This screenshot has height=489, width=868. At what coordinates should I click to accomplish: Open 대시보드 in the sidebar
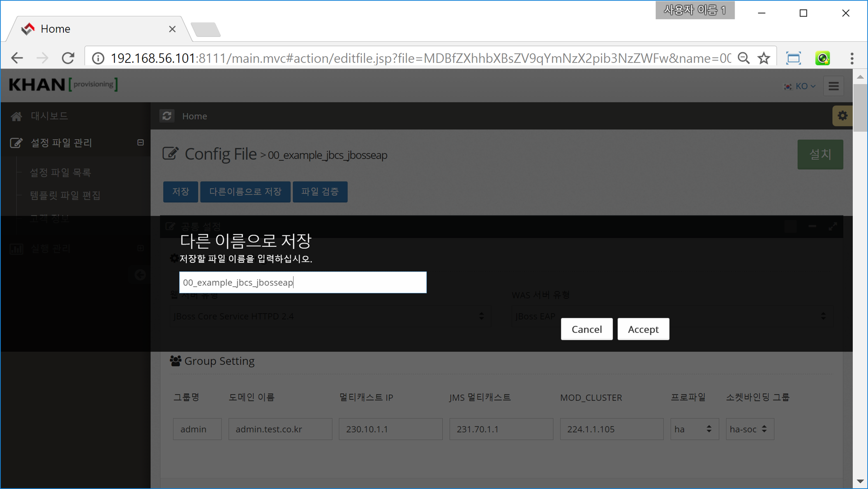[x=49, y=116]
